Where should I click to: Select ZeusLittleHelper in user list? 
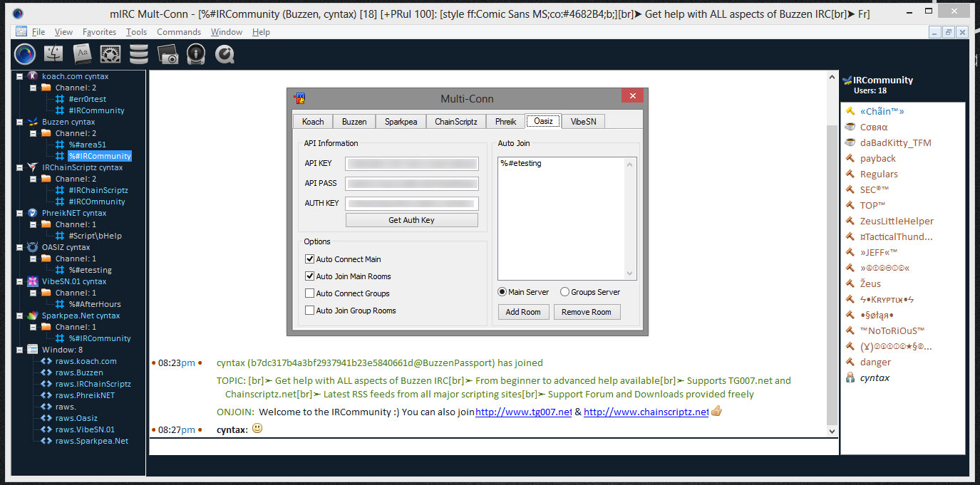(x=897, y=221)
